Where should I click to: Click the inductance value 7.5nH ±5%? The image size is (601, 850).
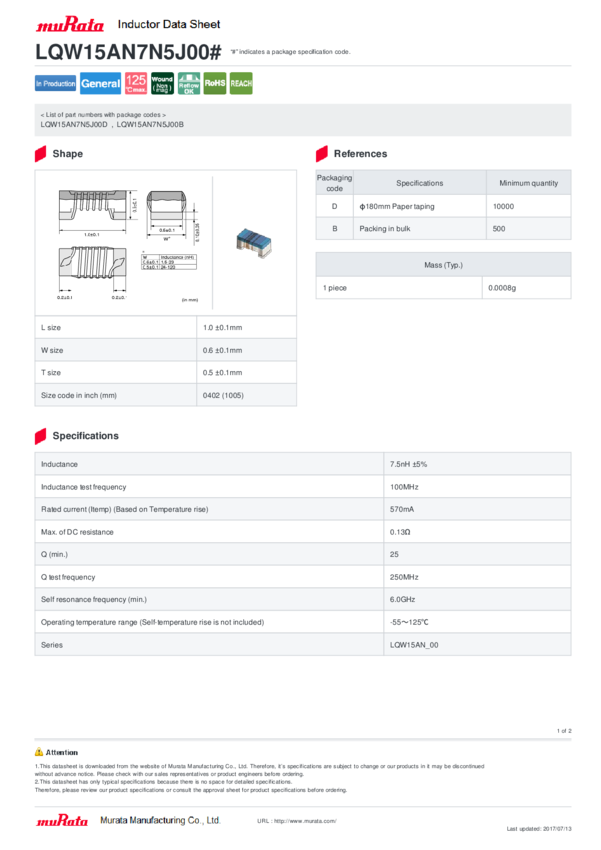(x=409, y=465)
